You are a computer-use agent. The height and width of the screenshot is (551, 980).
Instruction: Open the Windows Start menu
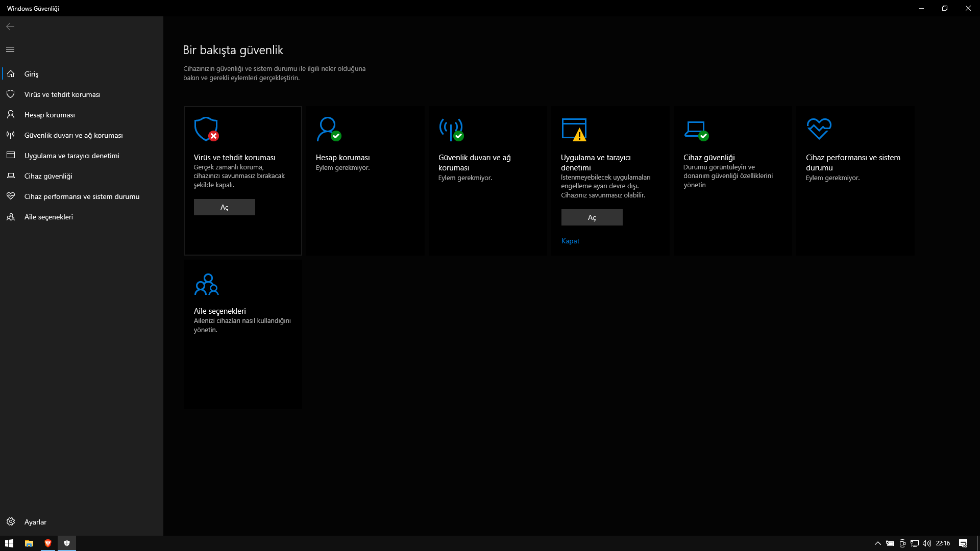[x=9, y=543]
